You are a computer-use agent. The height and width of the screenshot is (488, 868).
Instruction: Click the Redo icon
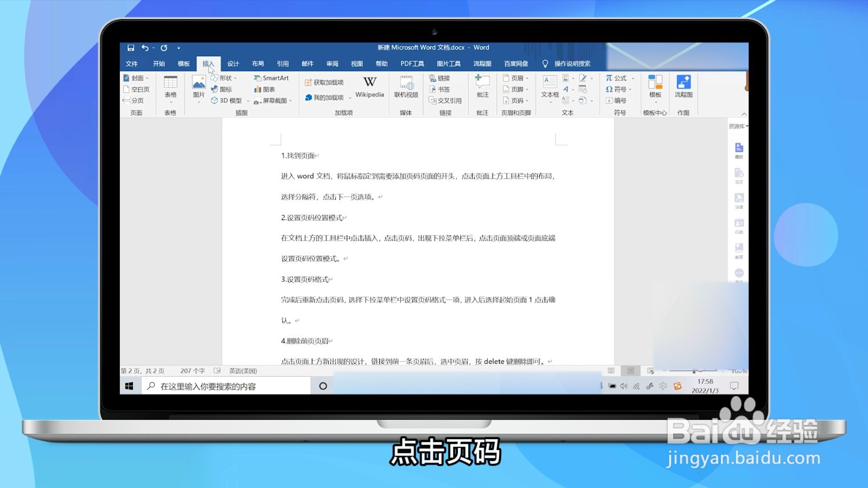pos(164,48)
